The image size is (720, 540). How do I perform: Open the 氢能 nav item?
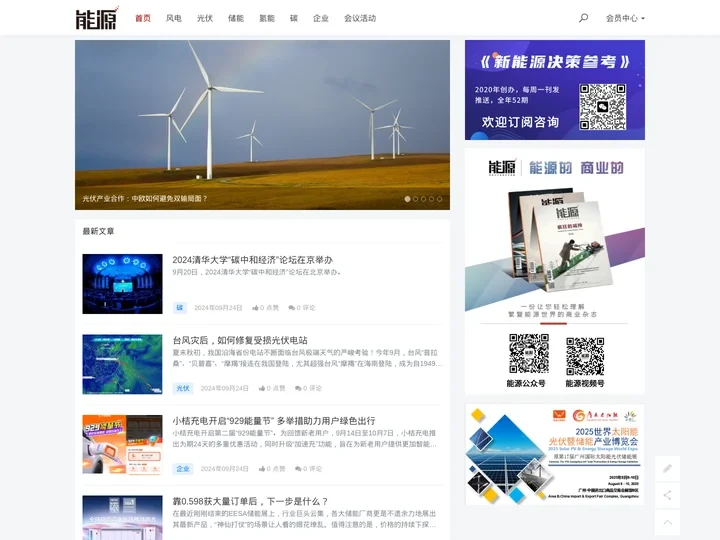point(267,18)
